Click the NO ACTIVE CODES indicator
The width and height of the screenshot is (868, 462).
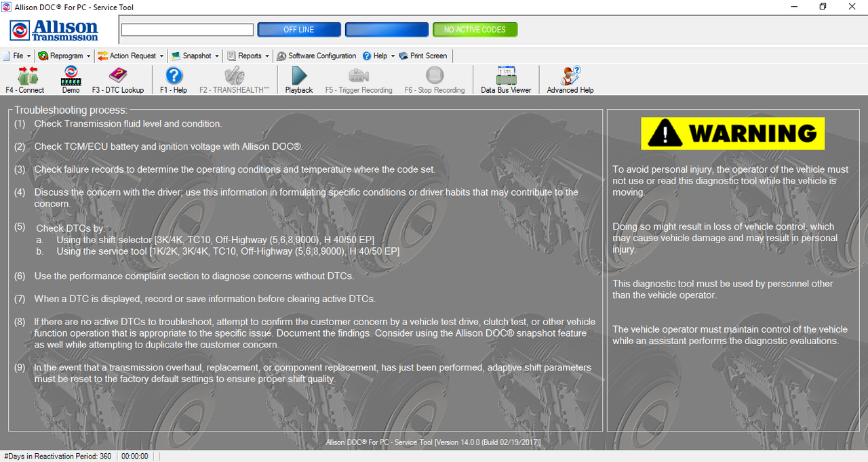[x=475, y=30]
